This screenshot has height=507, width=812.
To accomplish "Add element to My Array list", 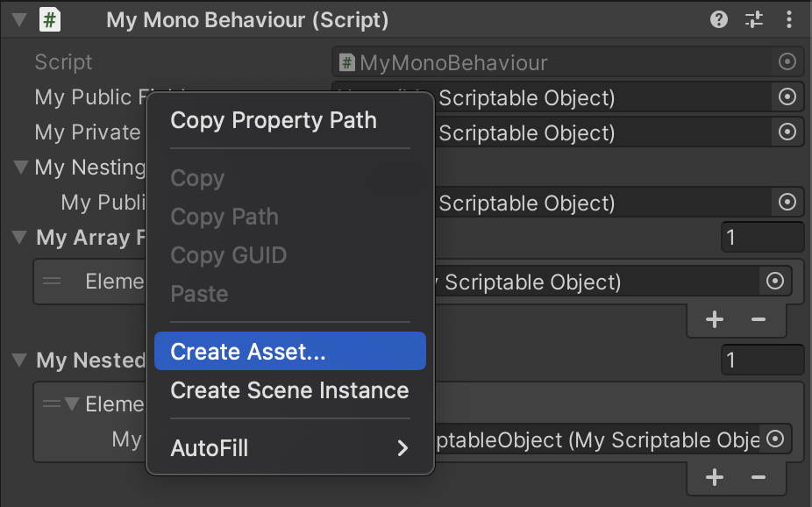I will [715, 319].
